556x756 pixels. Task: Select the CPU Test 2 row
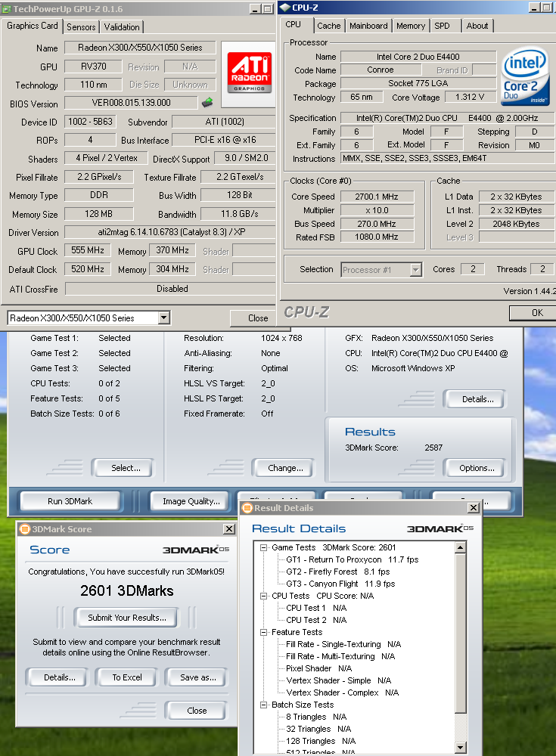point(316,620)
